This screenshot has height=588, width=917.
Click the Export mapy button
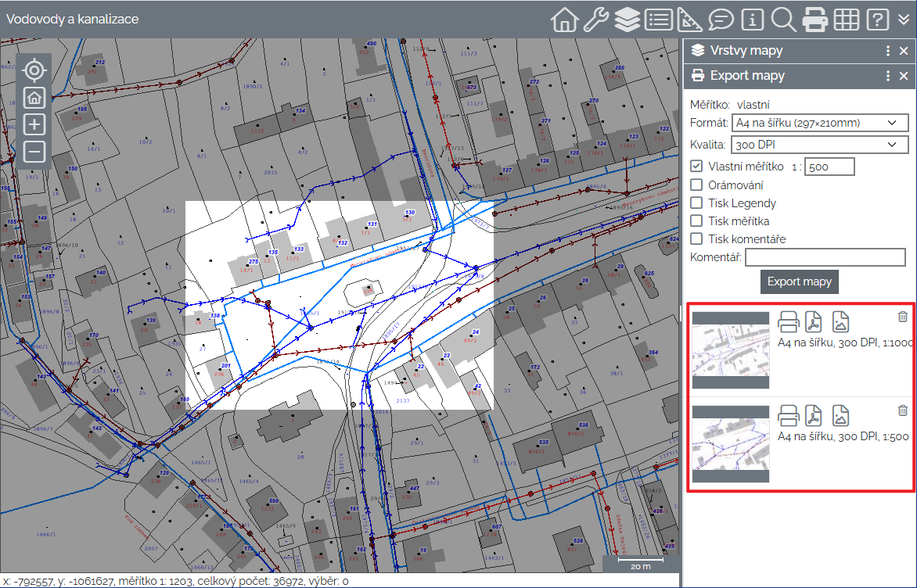[x=799, y=281]
